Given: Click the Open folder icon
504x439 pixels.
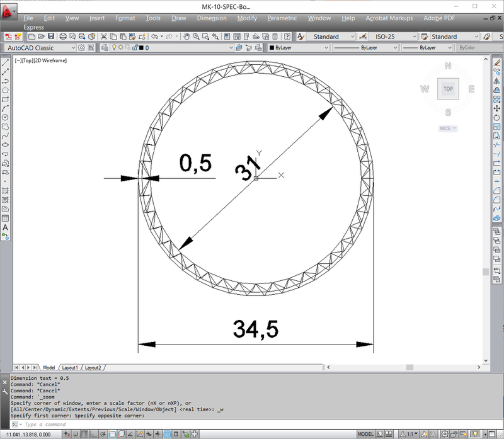Looking at the screenshot, I should point(41,37).
